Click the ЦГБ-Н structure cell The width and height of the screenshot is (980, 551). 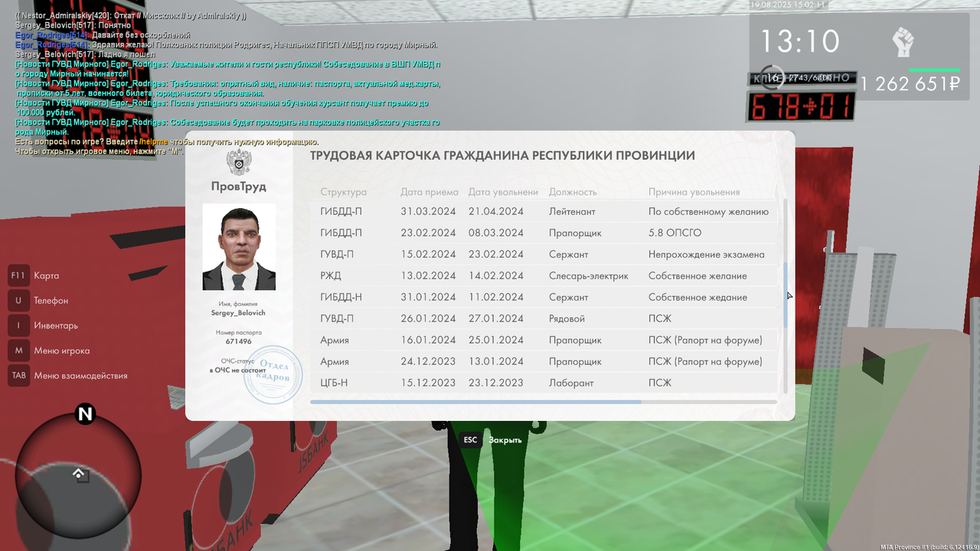(x=334, y=383)
